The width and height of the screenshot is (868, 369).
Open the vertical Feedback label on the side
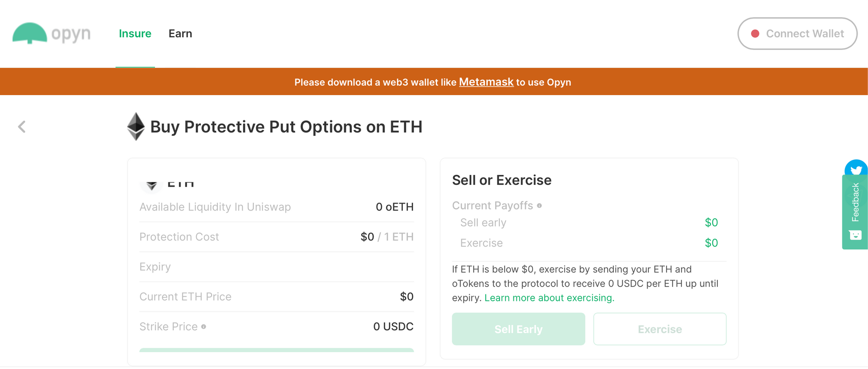(x=855, y=202)
